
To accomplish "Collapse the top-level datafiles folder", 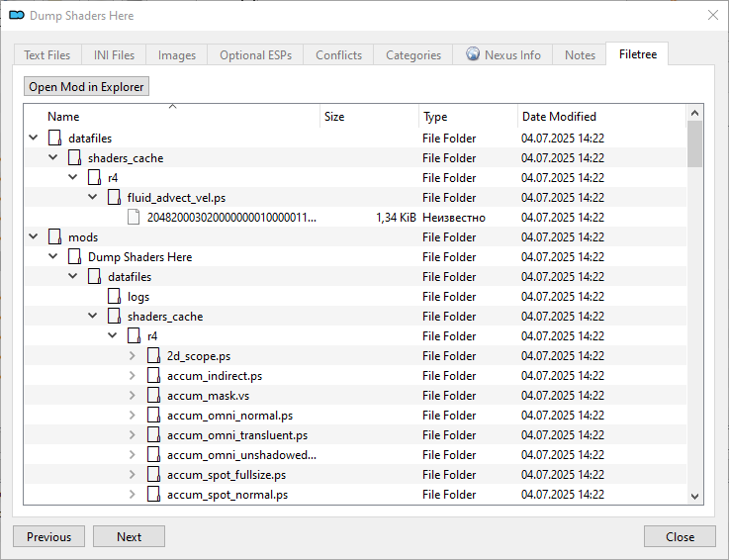I will pos(34,138).
